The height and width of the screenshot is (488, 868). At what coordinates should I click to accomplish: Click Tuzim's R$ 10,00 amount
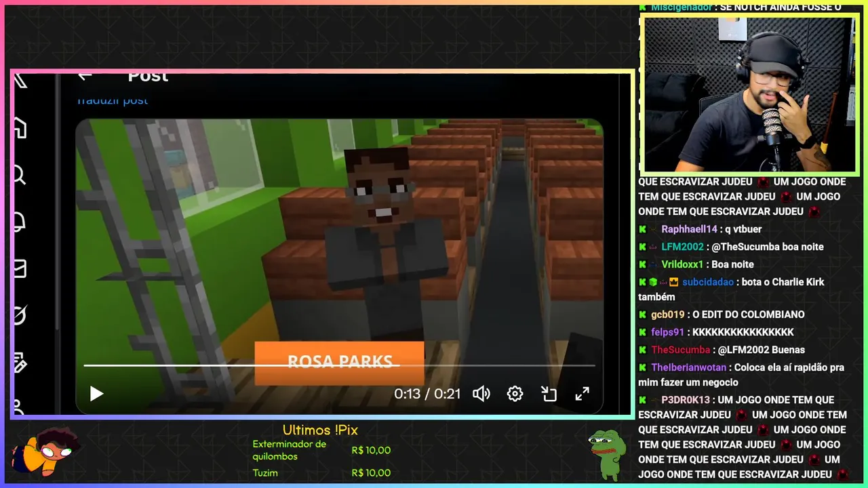[371, 473]
